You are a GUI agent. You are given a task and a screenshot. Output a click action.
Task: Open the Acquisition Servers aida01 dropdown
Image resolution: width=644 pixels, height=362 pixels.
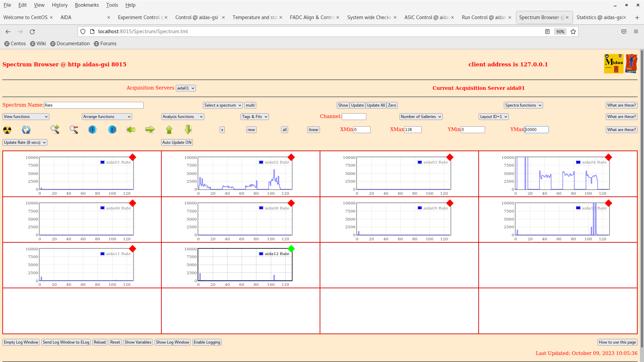coord(185,88)
